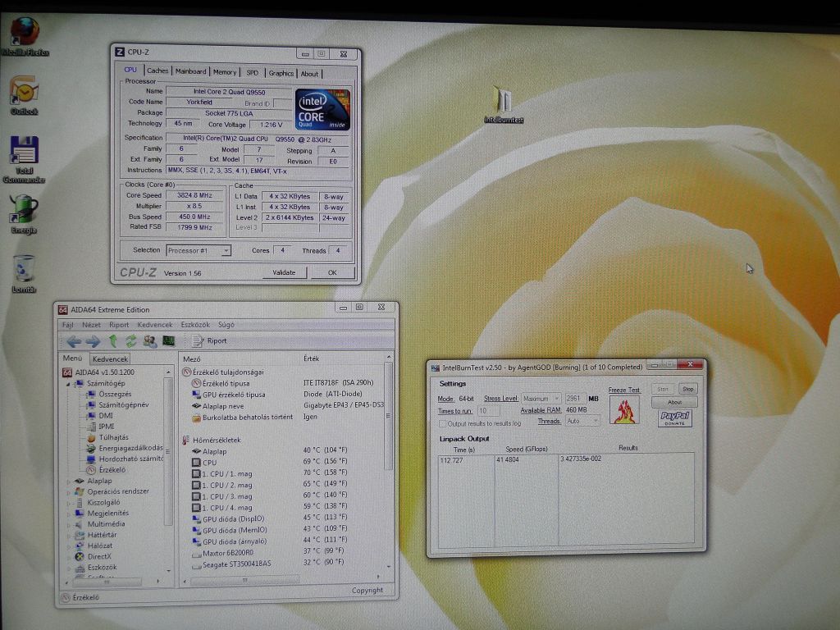Click the AIDA64 users toolbar icon
This screenshot has width=840, height=630.
pos(150,341)
